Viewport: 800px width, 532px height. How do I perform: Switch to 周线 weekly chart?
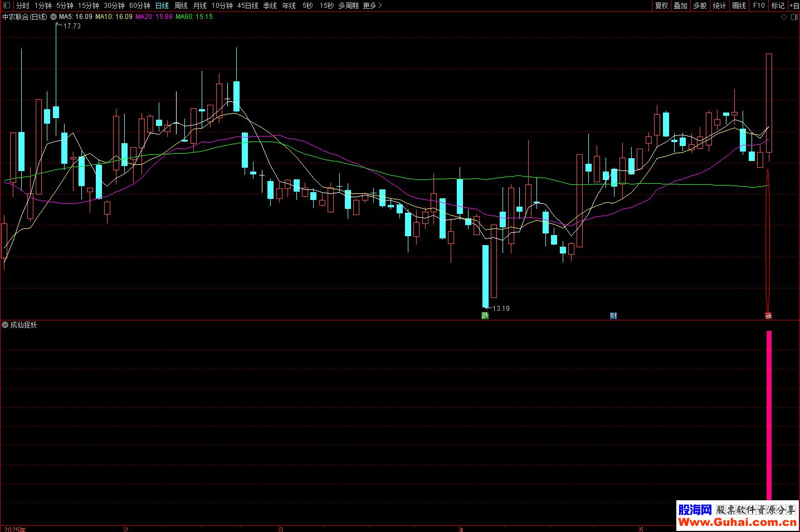point(181,6)
